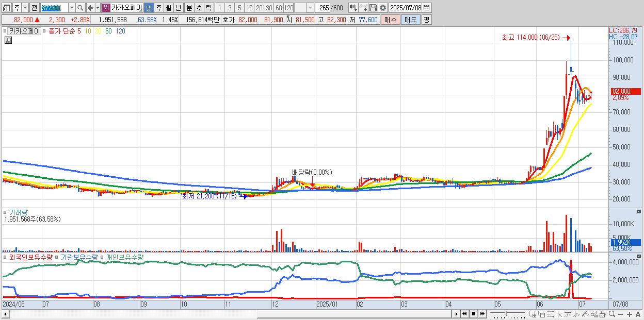Click the overlapping windows icon in bottom toolbar

541,314
